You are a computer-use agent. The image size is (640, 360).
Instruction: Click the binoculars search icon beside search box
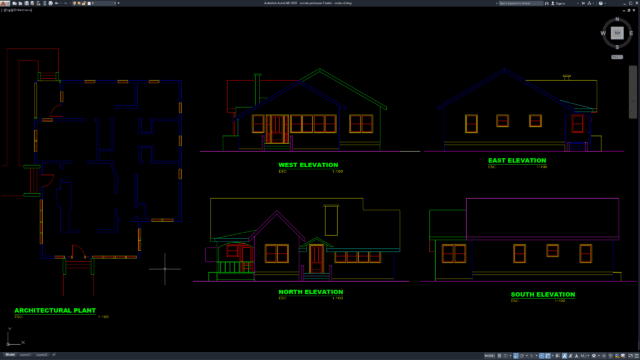tap(547, 3)
